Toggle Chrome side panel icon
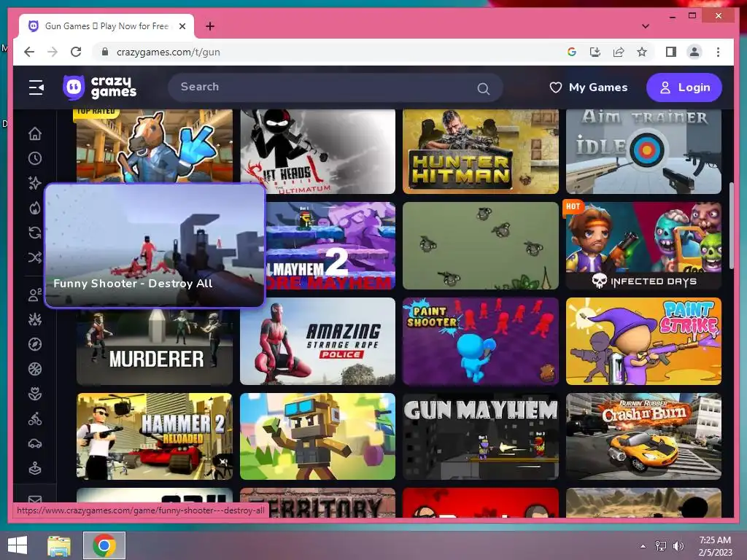The width and height of the screenshot is (747, 560). 671,52
